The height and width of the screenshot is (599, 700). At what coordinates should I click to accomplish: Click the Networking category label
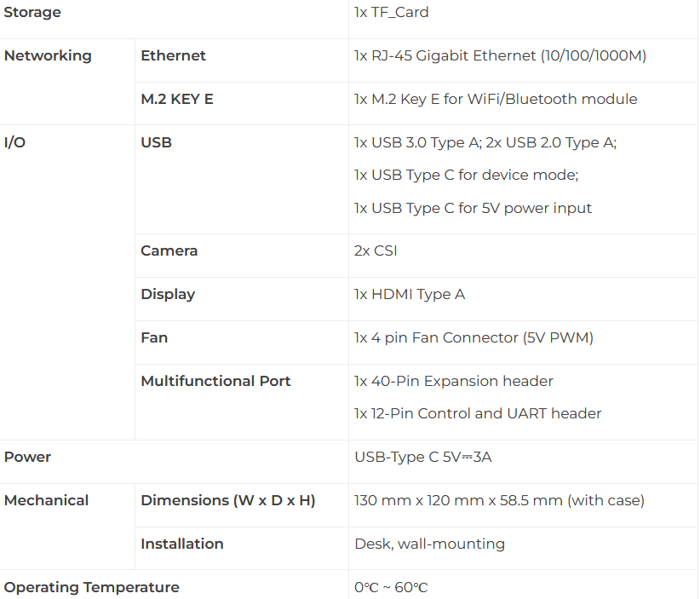tap(48, 55)
